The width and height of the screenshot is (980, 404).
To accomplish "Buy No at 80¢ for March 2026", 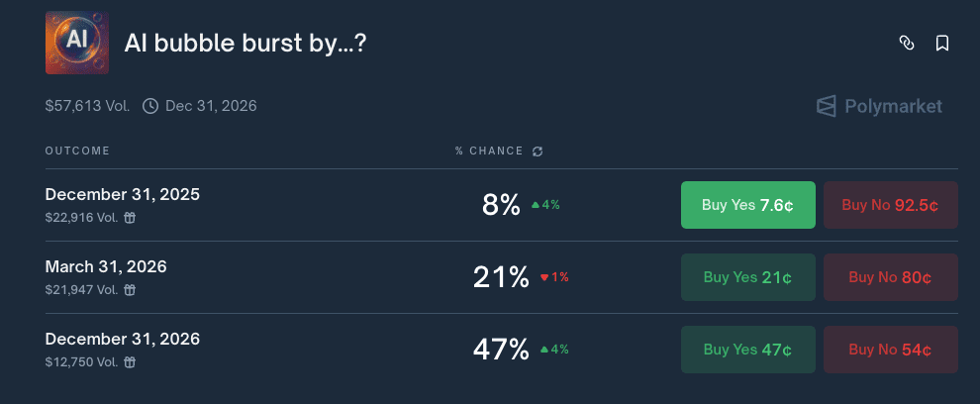I will pyautogui.click(x=890, y=277).
